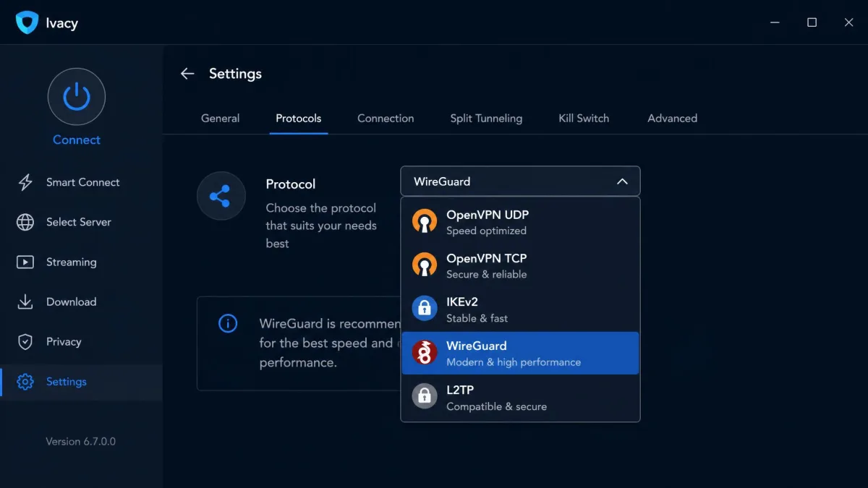Screen dimensions: 868x488
Task: Click the L2TP gray lock icon
Action: point(425,396)
